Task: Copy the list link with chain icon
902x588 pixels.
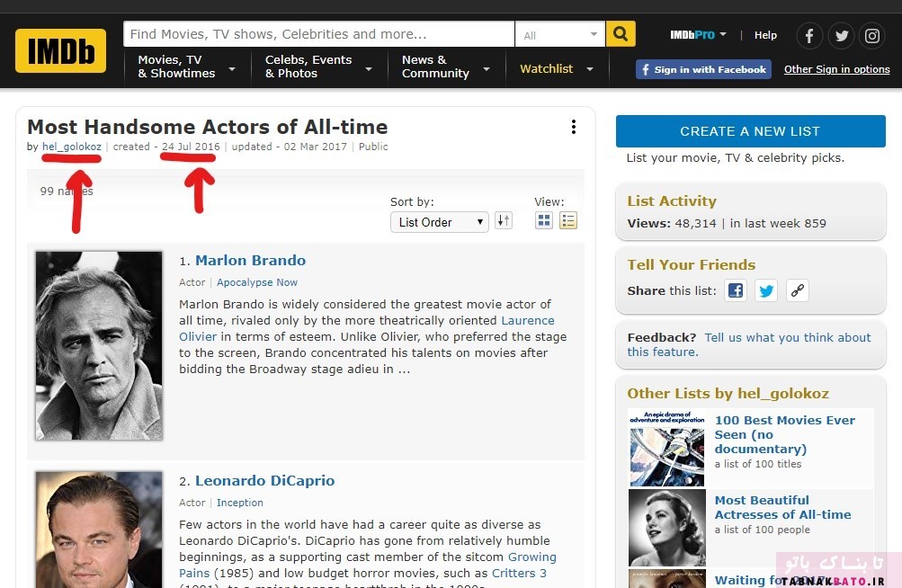Action: tap(798, 290)
